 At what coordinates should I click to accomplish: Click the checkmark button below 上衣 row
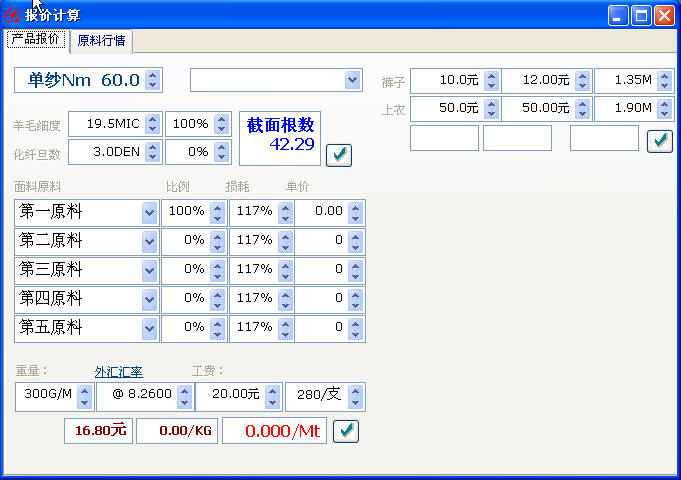point(660,140)
